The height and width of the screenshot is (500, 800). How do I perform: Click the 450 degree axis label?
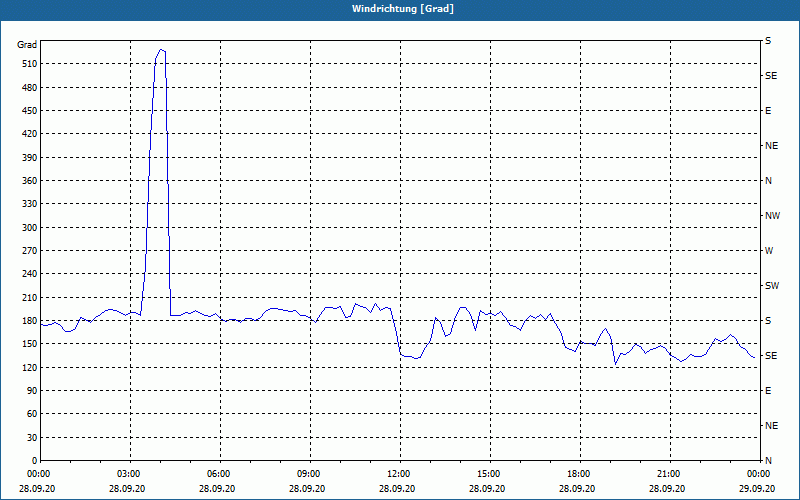tap(30, 111)
